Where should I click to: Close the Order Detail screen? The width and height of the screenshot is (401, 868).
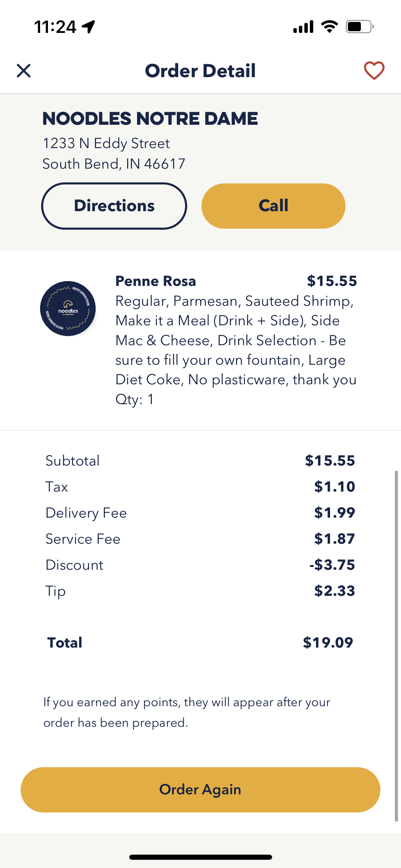click(24, 71)
